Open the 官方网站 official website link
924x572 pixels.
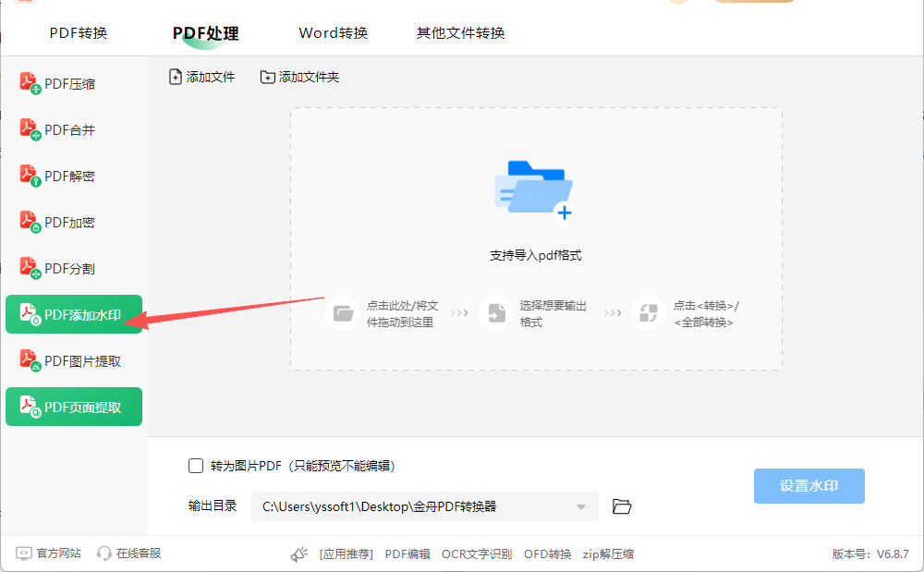(x=48, y=554)
